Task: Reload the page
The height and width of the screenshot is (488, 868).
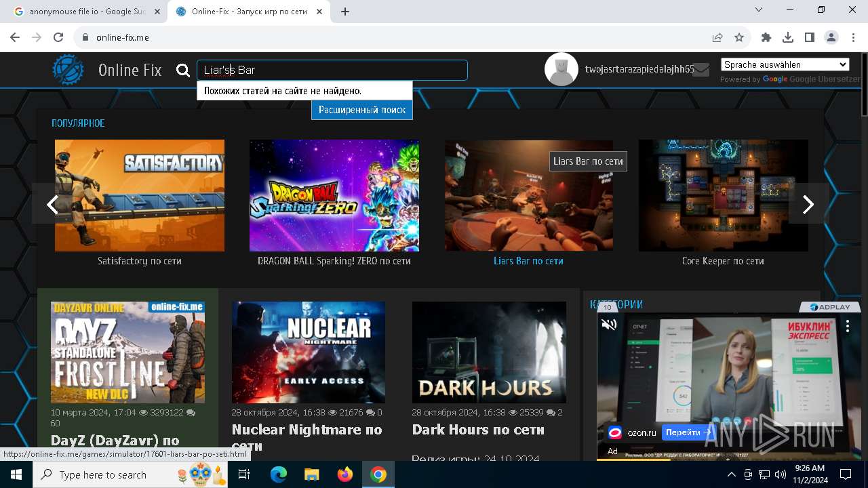Action: point(58,38)
